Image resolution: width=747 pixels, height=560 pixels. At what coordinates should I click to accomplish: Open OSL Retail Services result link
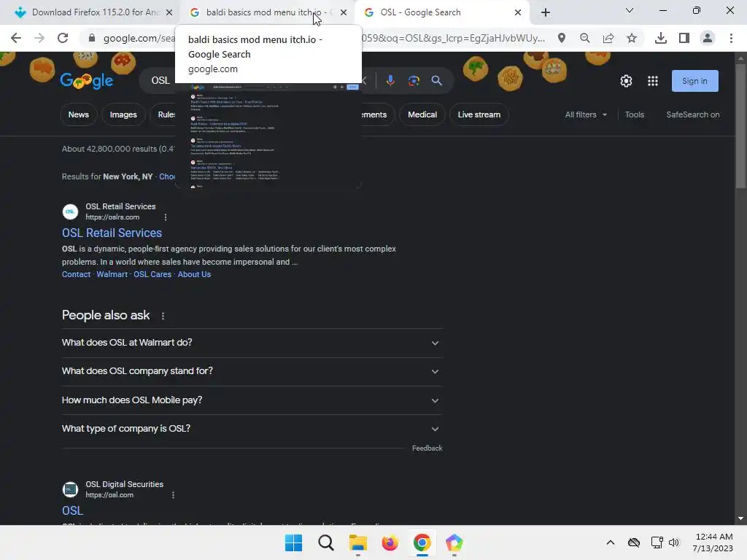click(x=112, y=233)
